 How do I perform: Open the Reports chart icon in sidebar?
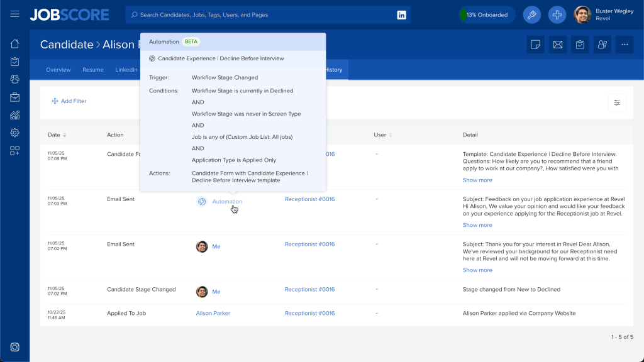click(x=14, y=114)
